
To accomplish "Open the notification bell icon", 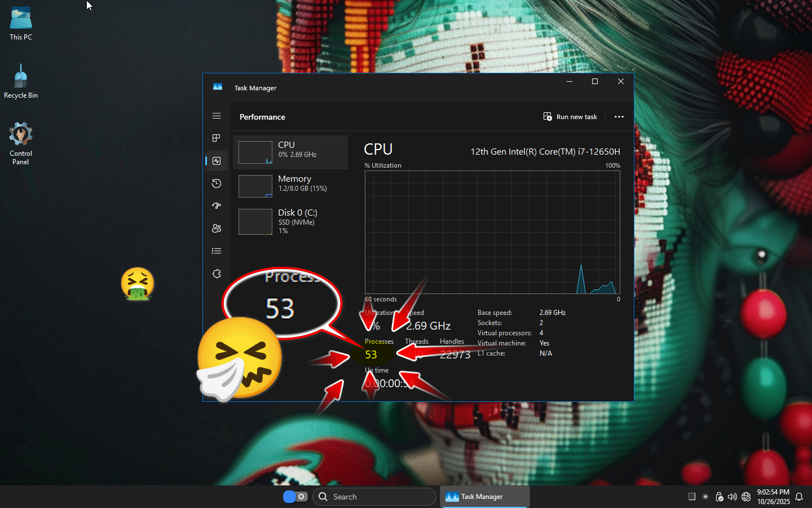I will pyautogui.click(x=799, y=497).
